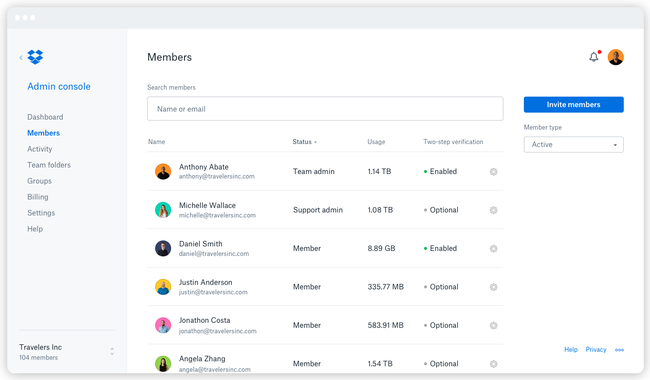Open gear settings for Jonathon Costa
Image resolution: width=650 pixels, height=380 pixels.
point(493,325)
